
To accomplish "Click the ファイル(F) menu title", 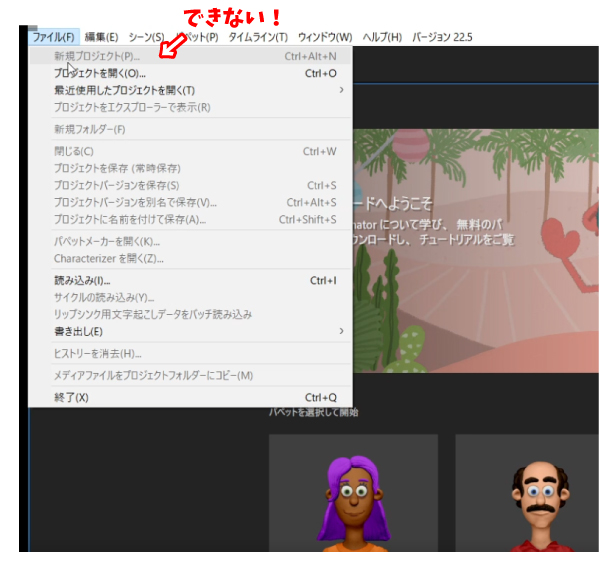I will (x=53, y=37).
